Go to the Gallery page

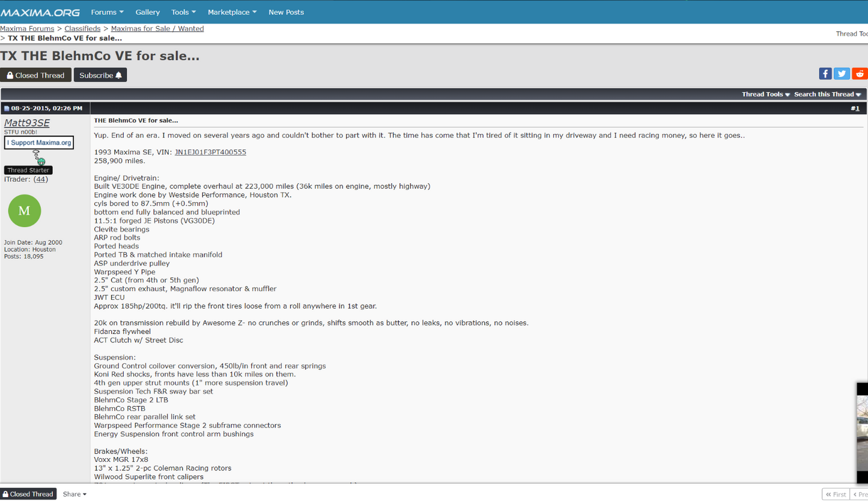point(148,12)
